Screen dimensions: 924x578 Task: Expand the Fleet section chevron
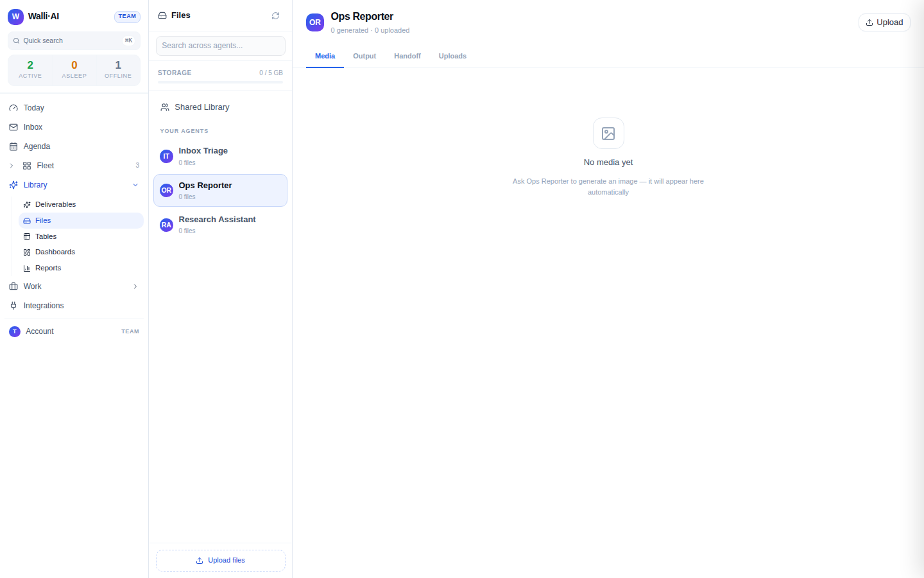[11, 166]
